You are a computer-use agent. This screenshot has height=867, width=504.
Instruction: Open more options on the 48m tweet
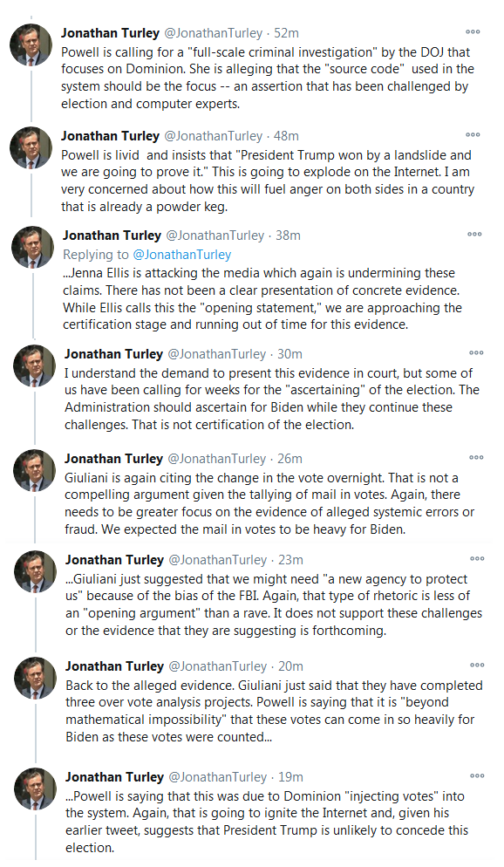[x=473, y=134]
